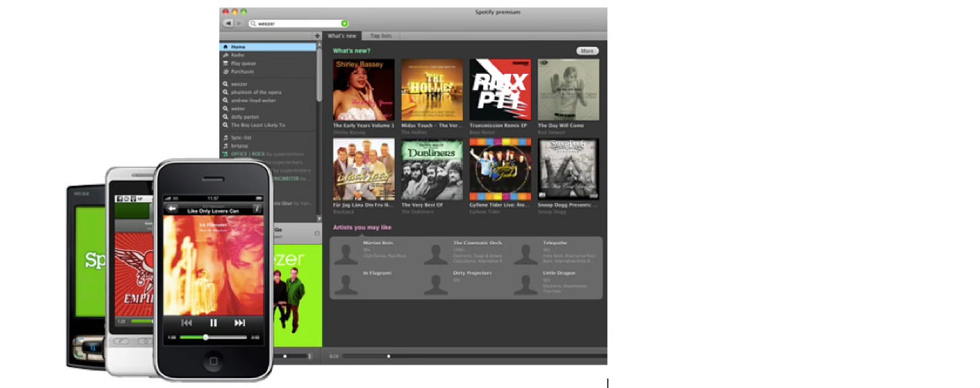This screenshot has width=980, height=388.
Task: Click avatar icon beside Little Dragon
Action: click(x=526, y=284)
